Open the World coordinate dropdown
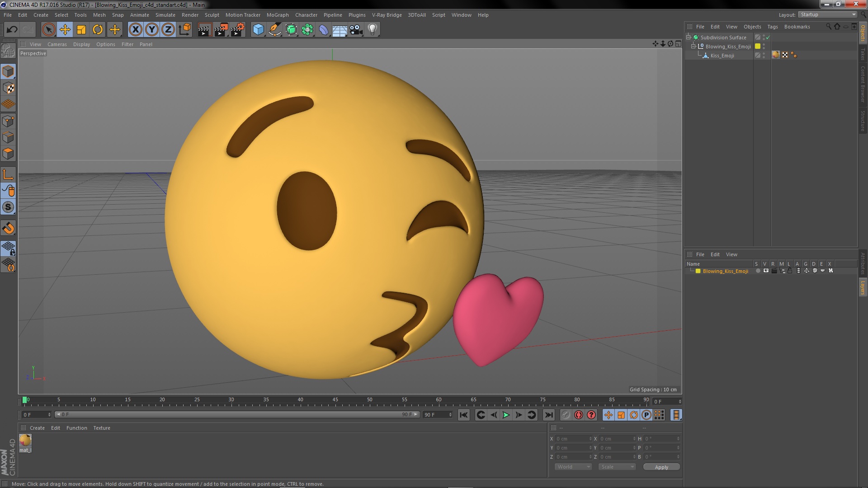868x488 pixels. click(x=573, y=467)
